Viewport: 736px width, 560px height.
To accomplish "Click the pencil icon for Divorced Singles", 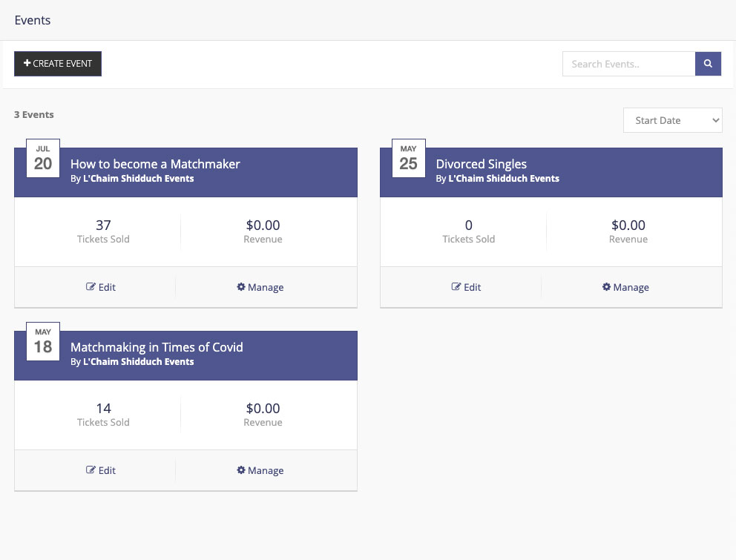I will [x=456, y=286].
